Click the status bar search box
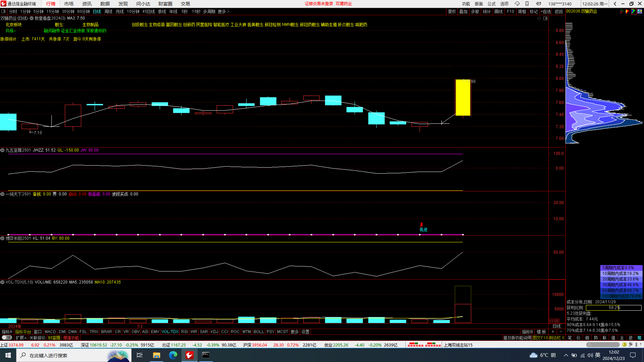Viewport: 644px width, 362px height. tap(603, 345)
